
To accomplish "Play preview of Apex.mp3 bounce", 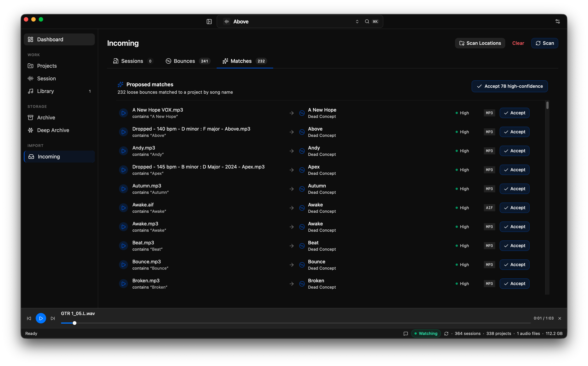I will tap(123, 170).
